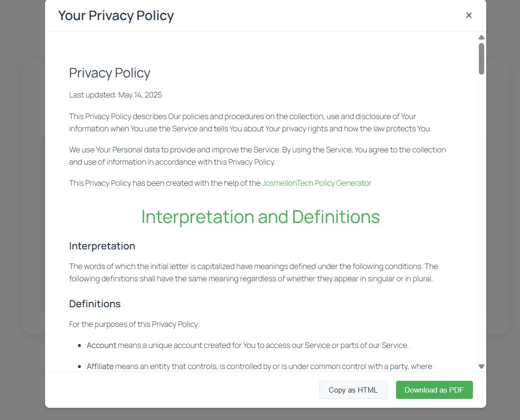The image size is (520, 420).
Task: Click the paragraph starting "This Privacy Policy describes"
Action: pos(250,123)
